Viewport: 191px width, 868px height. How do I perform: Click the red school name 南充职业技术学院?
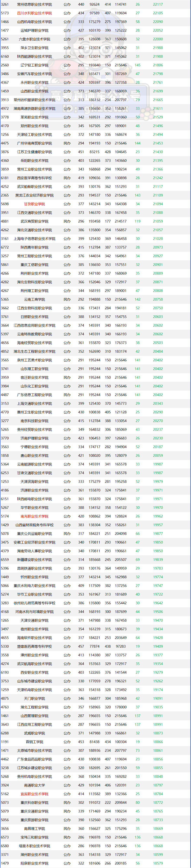pyautogui.click(x=35, y=516)
